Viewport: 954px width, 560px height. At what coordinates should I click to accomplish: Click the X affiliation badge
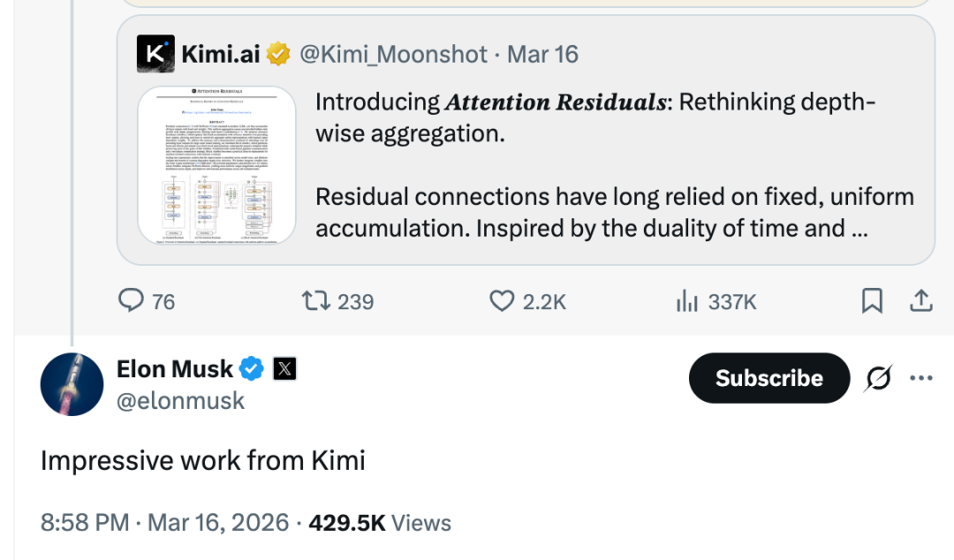284,368
